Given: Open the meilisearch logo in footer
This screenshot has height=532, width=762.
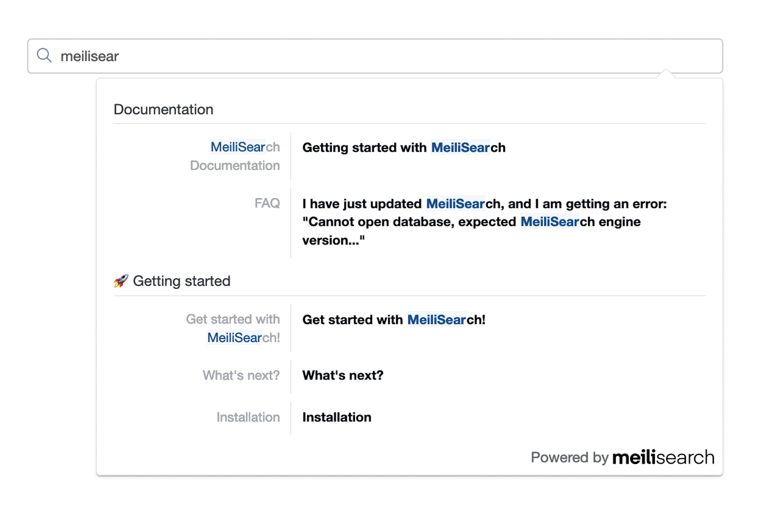Looking at the screenshot, I should pos(663,457).
